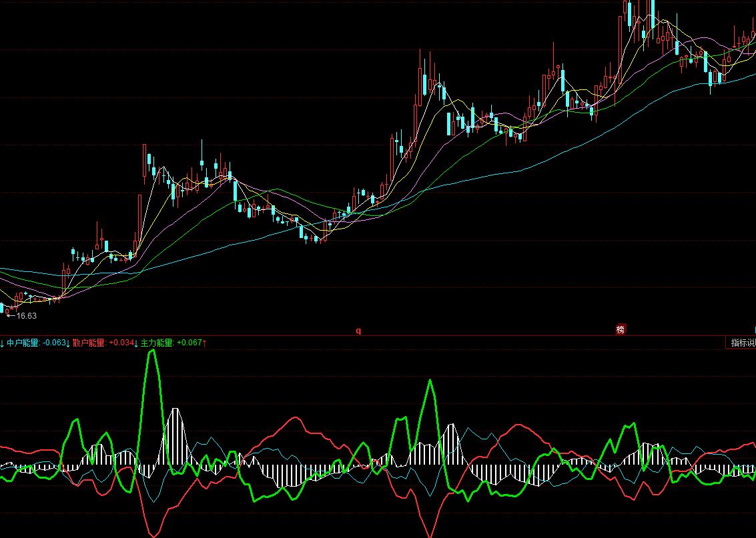The height and width of the screenshot is (538, 756).
Task: Click the highest peak of the green line
Action: (152, 350)
